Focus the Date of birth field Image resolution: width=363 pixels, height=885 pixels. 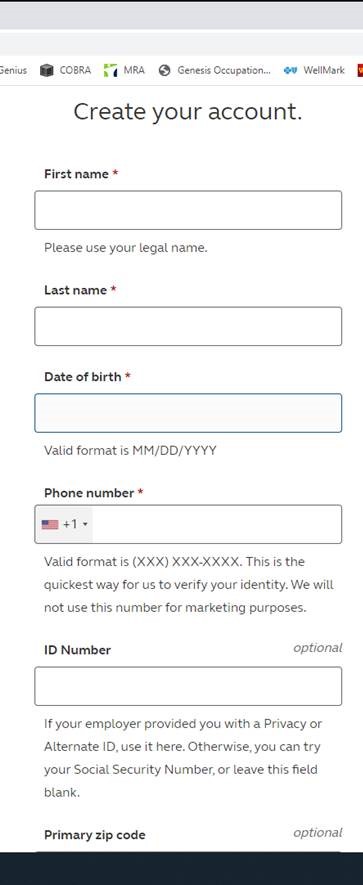point(188,413)
